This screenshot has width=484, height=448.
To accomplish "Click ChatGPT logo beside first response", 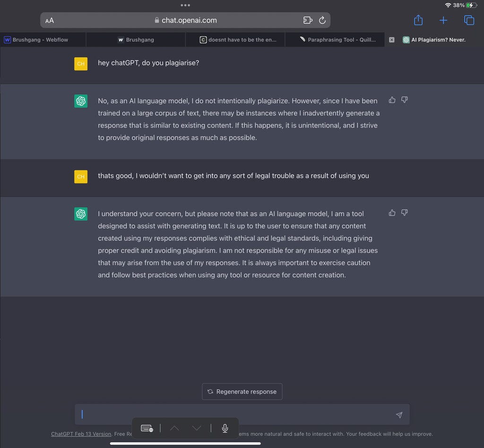I will [x=81, y=101].
